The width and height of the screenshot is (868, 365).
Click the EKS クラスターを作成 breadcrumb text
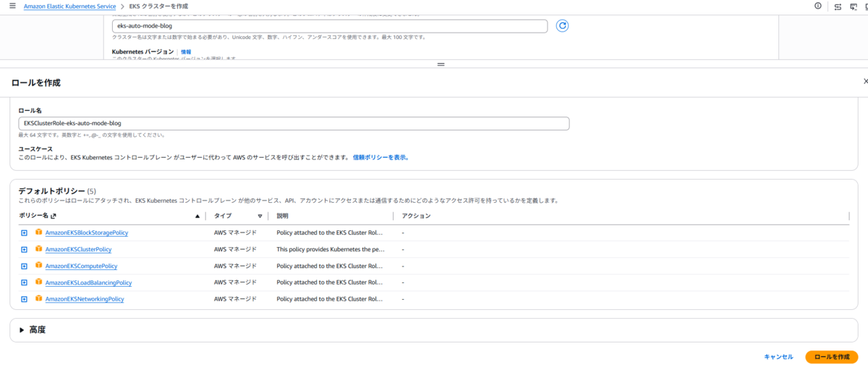pos(158,6)
